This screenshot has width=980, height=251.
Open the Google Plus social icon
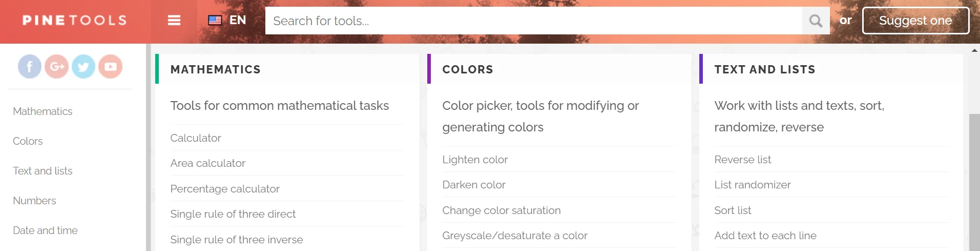click(56, 67)
